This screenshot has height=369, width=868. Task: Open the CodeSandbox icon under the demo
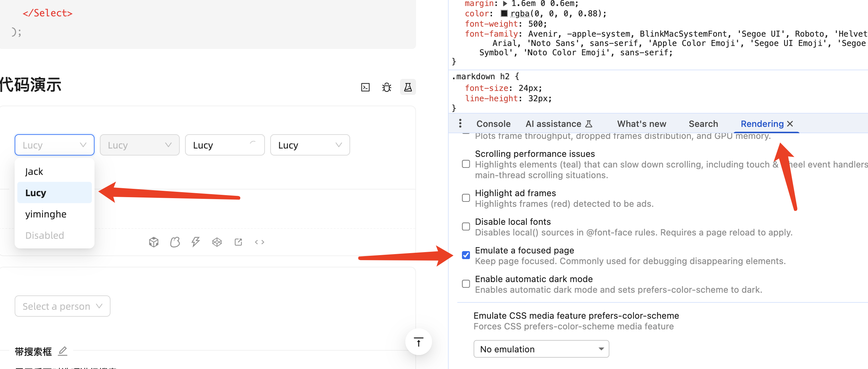(x=154, y=242)
